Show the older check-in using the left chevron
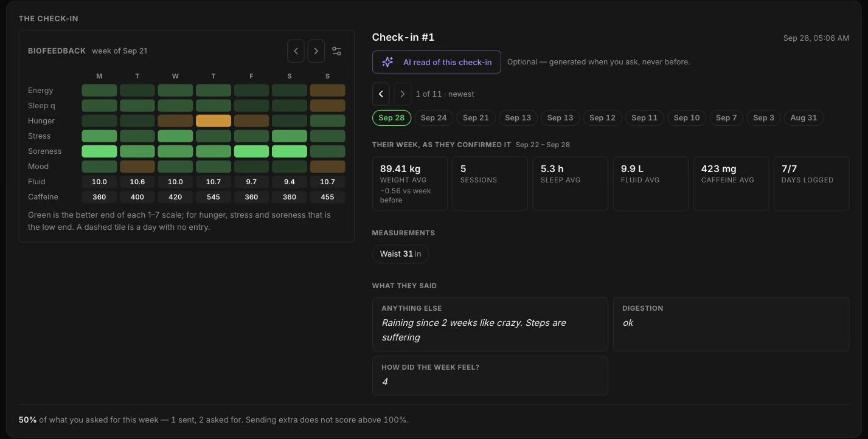Screen dimensions: 868x439 coord(381,94)
